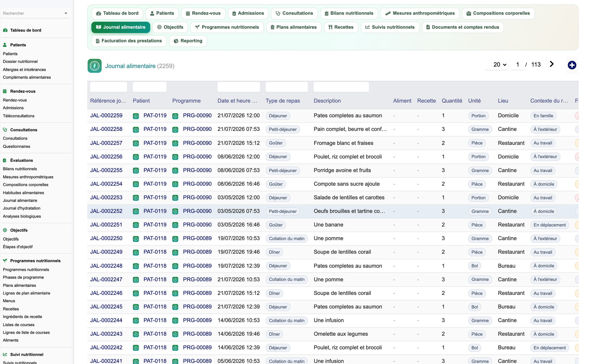589x364 pixels.
Task: Click the Rendez-vous sidebar calendar icon
Action: point(5,91)
